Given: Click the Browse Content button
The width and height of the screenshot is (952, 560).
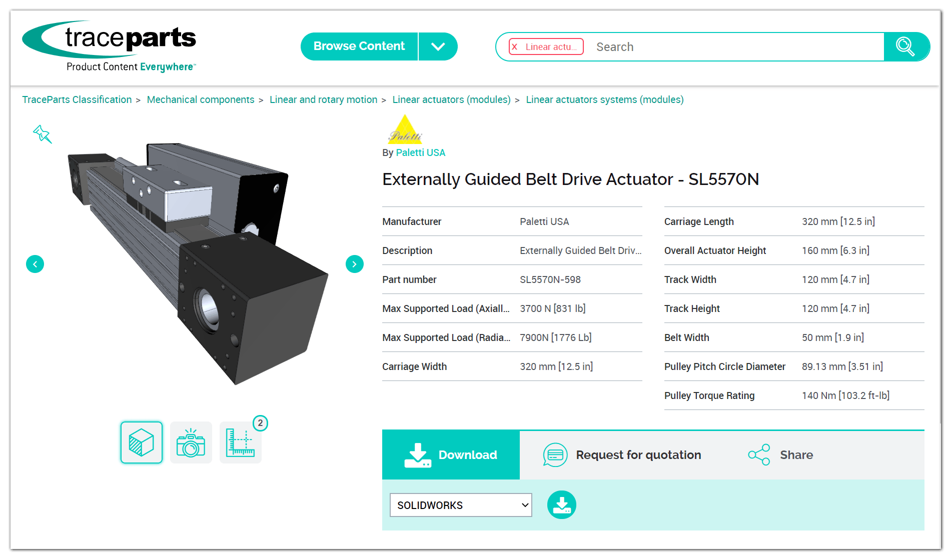Looking at the screenshot, I should click(359, 46).
